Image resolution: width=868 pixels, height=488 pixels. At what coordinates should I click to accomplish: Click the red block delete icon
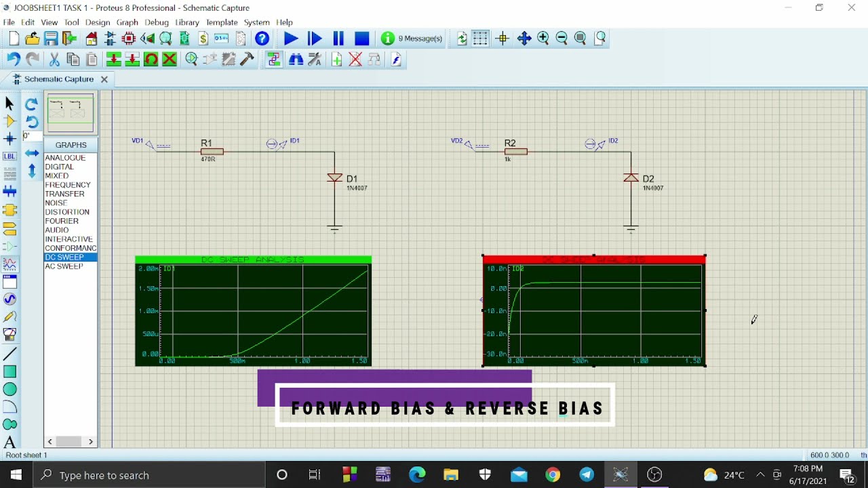(x=170, y=60)
